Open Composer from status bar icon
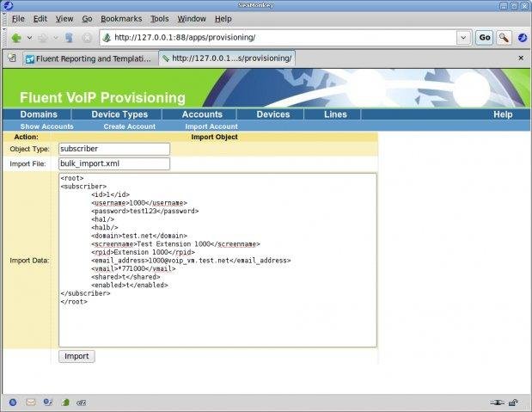 47,402
